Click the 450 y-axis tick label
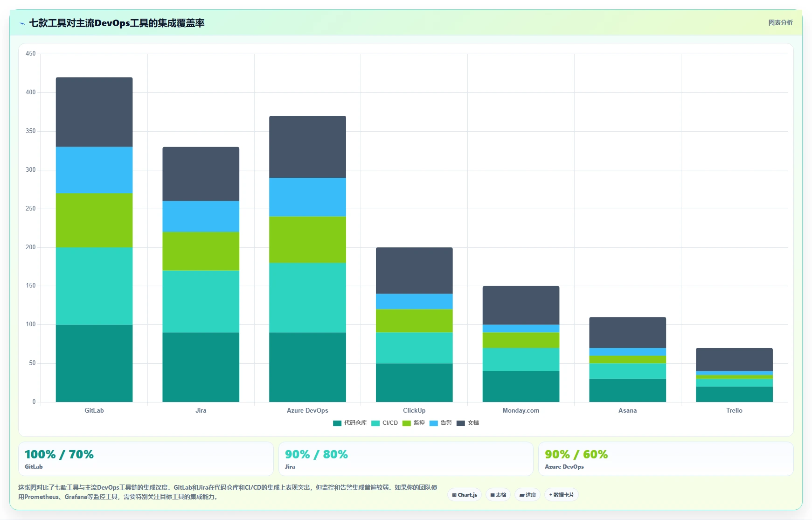 (x=31, y=54)
